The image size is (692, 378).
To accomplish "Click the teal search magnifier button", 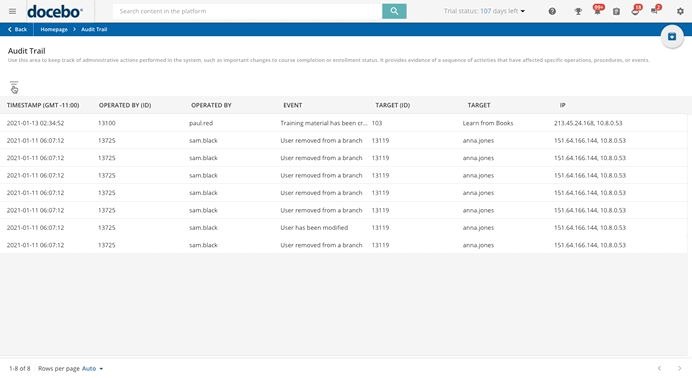I will coord(394,11).
